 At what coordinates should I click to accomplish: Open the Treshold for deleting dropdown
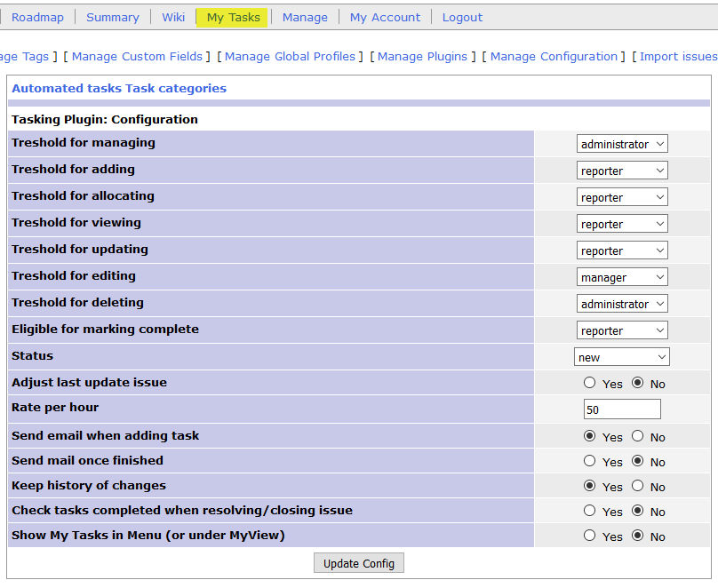[x=622, y=304]
